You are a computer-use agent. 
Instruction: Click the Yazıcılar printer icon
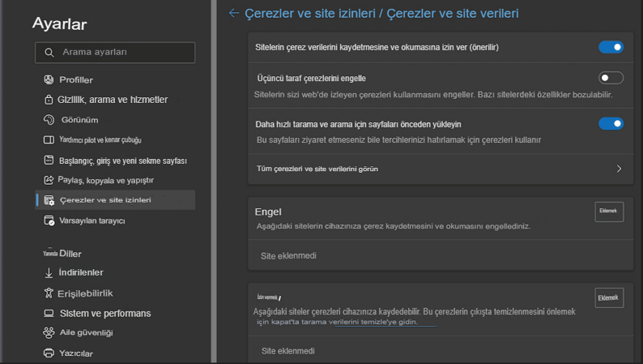(x=49, y=353)
